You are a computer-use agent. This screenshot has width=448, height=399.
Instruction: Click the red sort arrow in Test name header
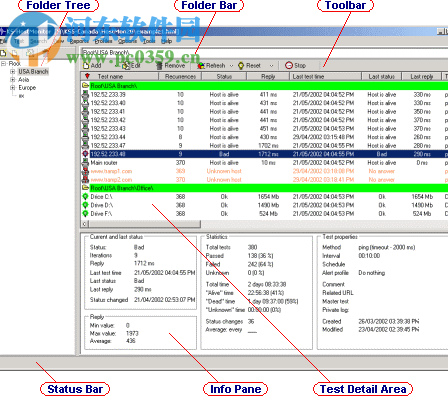pos(87,76)
